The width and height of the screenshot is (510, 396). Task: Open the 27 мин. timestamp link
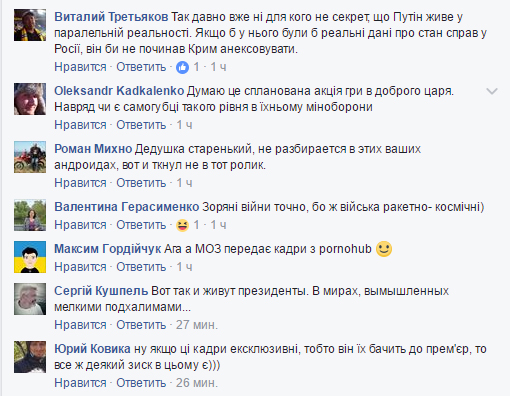197,325
